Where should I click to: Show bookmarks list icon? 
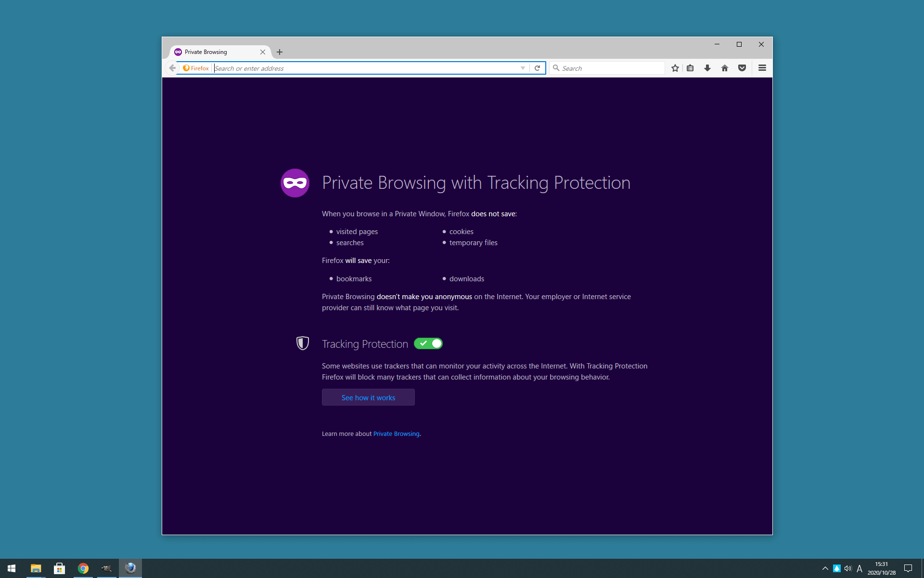(x=690, y=68)
